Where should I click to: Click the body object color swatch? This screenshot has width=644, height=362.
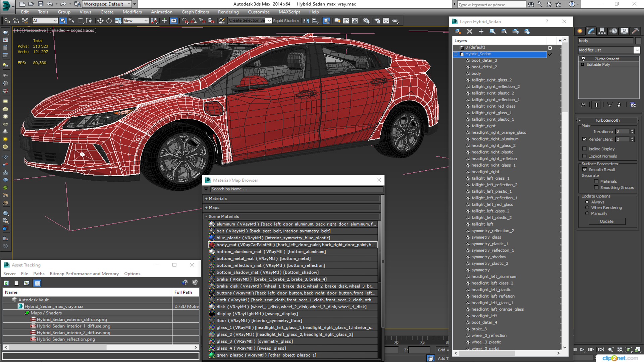[638, 41]
